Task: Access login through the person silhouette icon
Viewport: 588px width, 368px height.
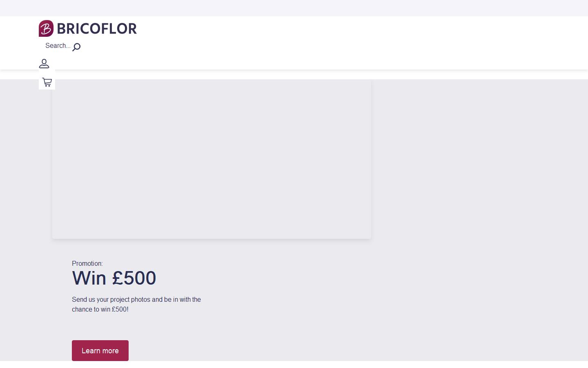Action: tap(44, 64)
